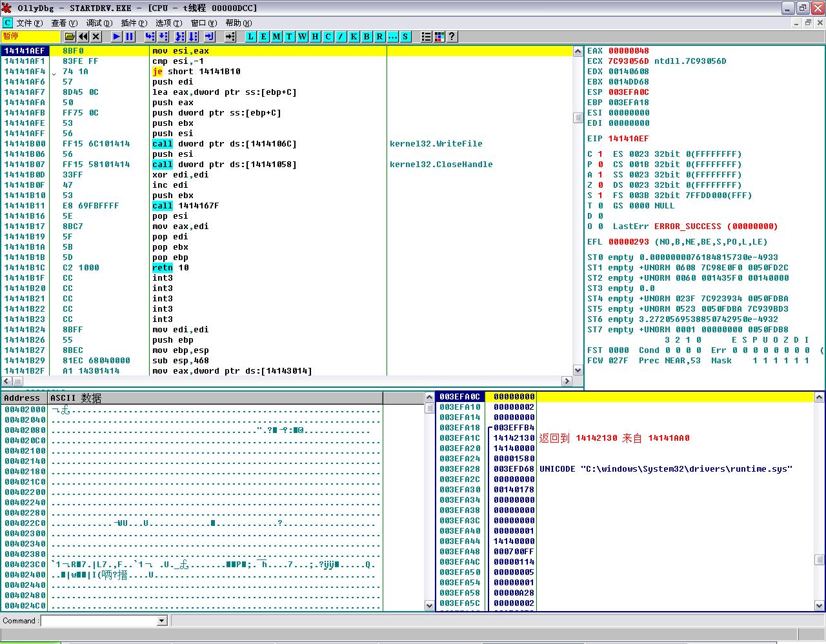Toggle the S sign flag value
826x644 pixels.
[x=600, y=196]
